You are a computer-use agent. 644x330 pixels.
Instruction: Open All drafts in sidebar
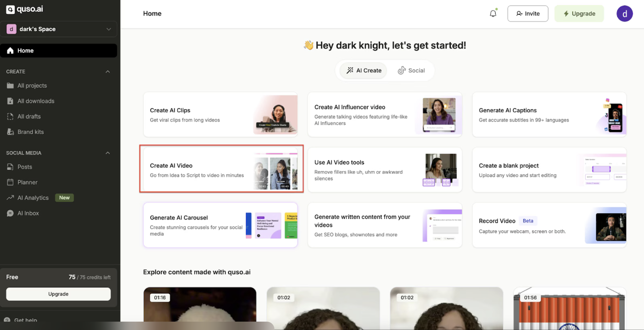tap(29, 116)
